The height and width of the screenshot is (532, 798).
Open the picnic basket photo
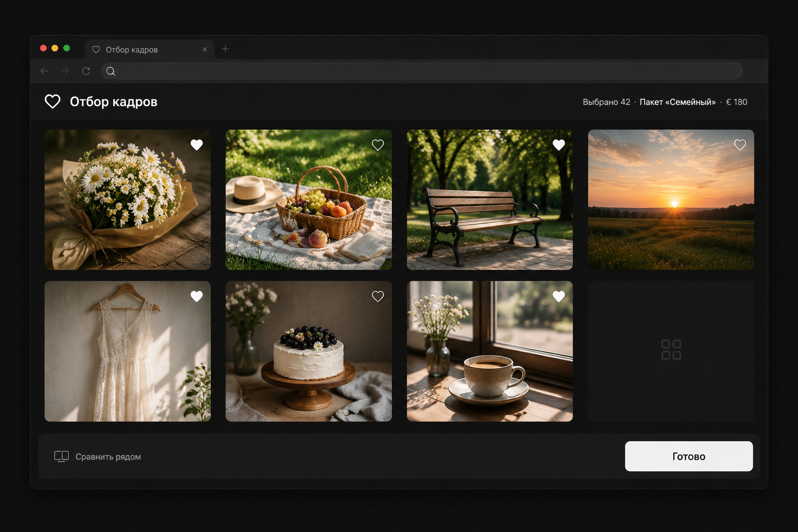pos(309,199)
